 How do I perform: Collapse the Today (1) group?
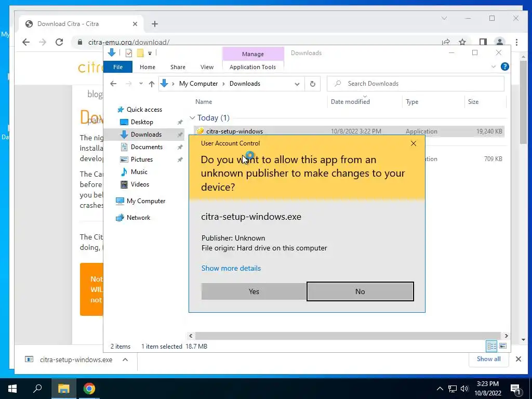pyautogui.click(x=192, y=118)
